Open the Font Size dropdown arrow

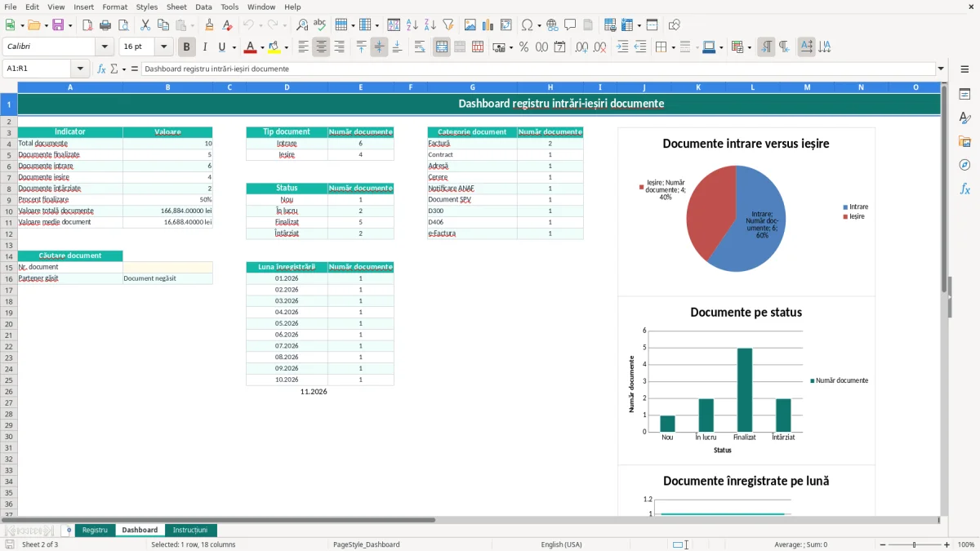pos(164,47)
